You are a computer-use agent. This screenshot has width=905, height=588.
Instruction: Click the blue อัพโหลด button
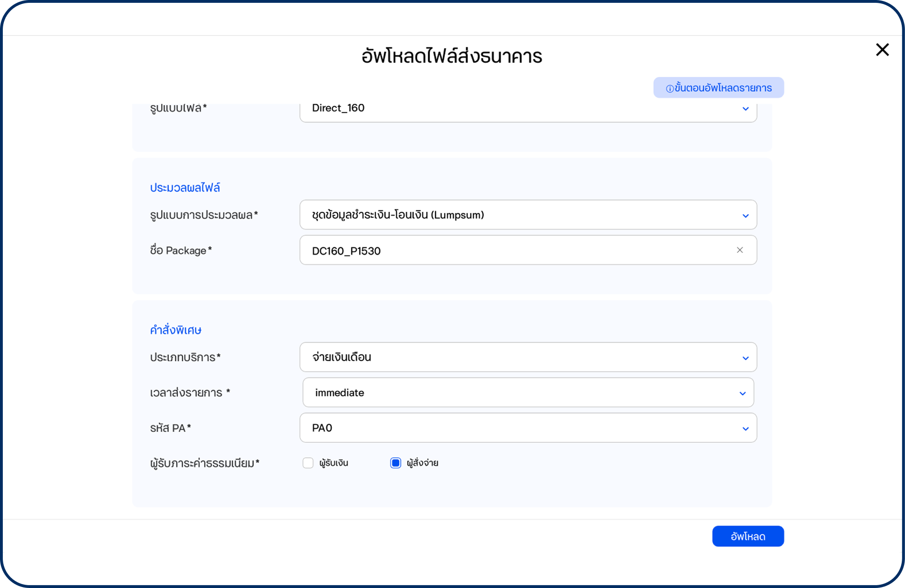[748, 536]
